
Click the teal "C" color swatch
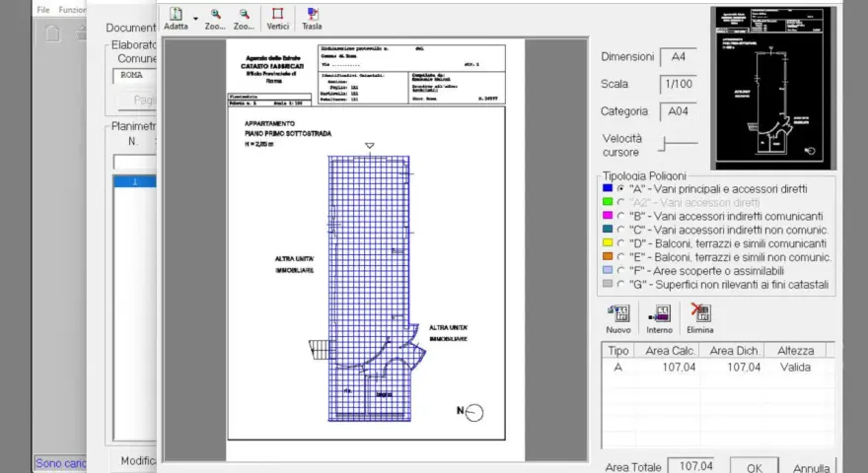coord(608,229)
